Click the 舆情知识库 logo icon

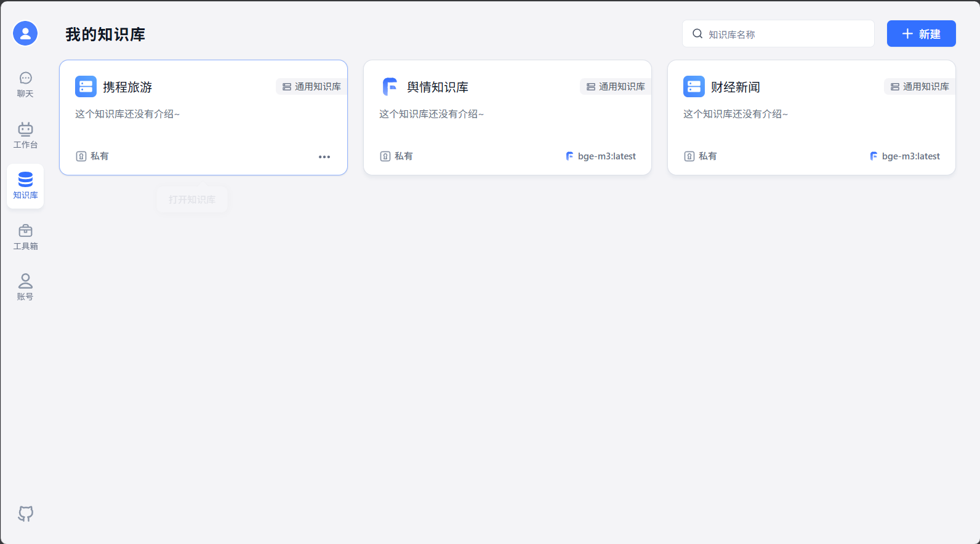pos(390,87)
